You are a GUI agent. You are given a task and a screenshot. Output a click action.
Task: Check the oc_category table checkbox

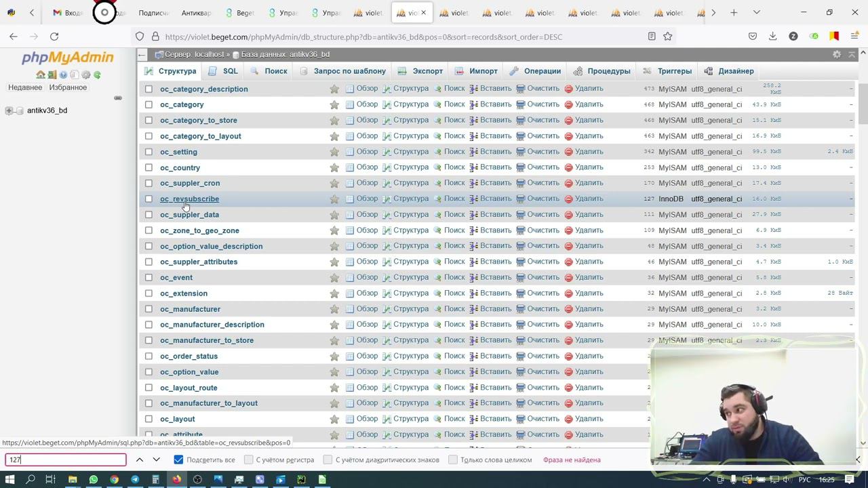[x=149, y=104]
